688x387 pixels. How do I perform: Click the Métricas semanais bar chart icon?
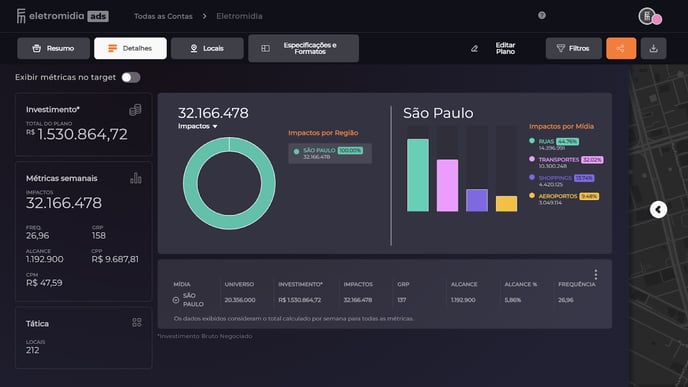(136, 178)
